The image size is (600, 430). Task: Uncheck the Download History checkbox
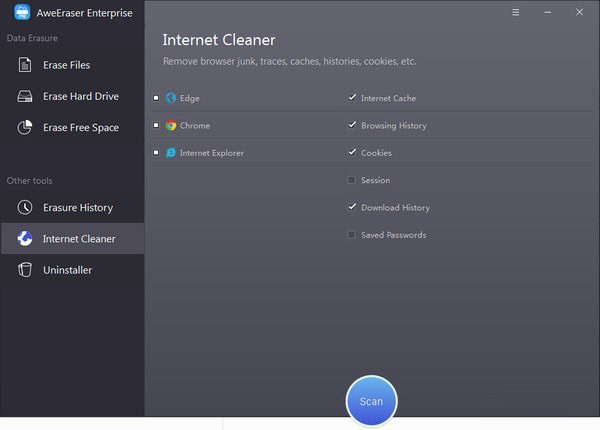tap(351, 208)
